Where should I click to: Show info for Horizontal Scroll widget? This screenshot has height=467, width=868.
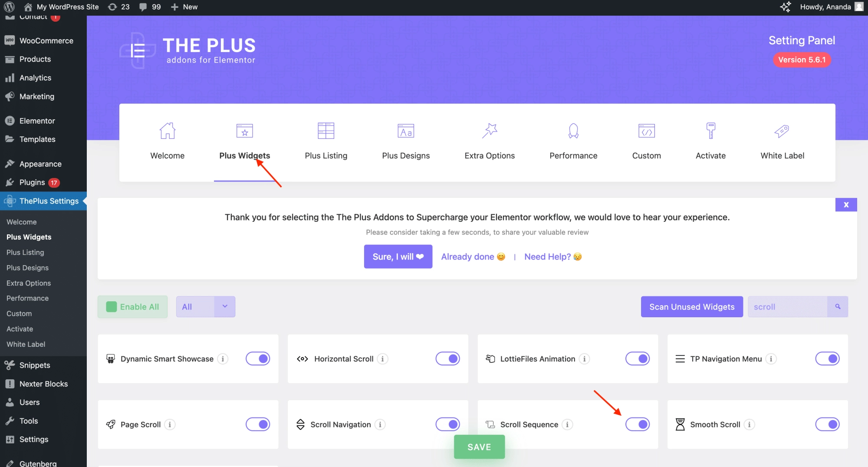(382, 359)
